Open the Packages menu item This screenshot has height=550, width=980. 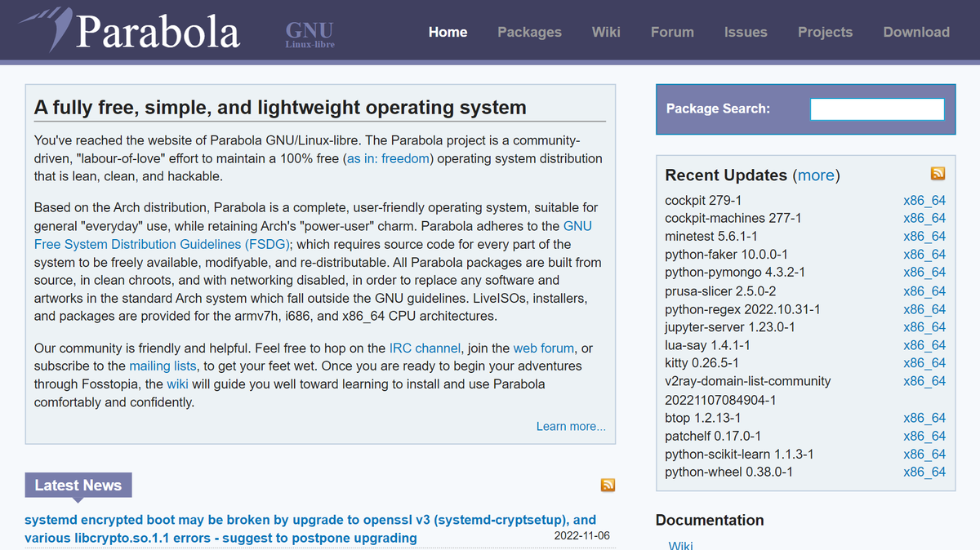[529, 32]
